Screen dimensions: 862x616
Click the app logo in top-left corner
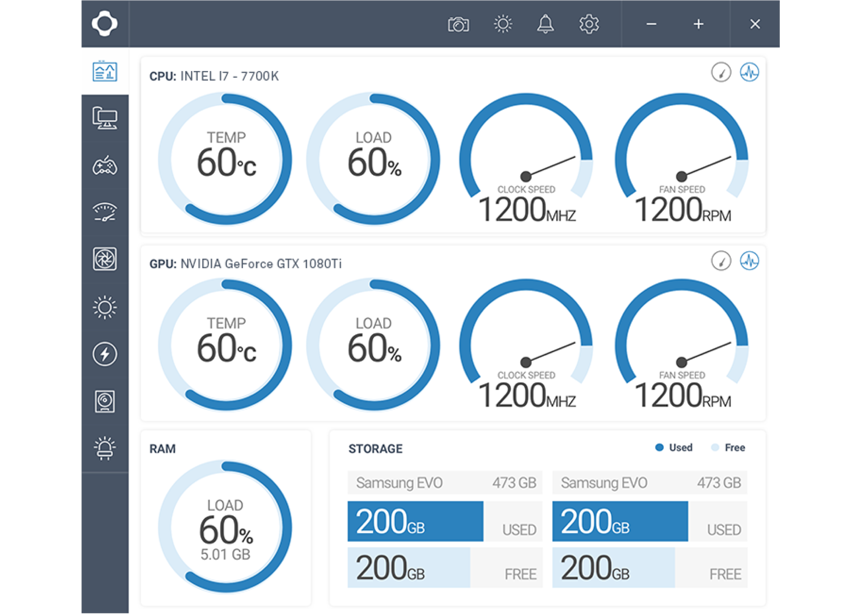(105, 24)
